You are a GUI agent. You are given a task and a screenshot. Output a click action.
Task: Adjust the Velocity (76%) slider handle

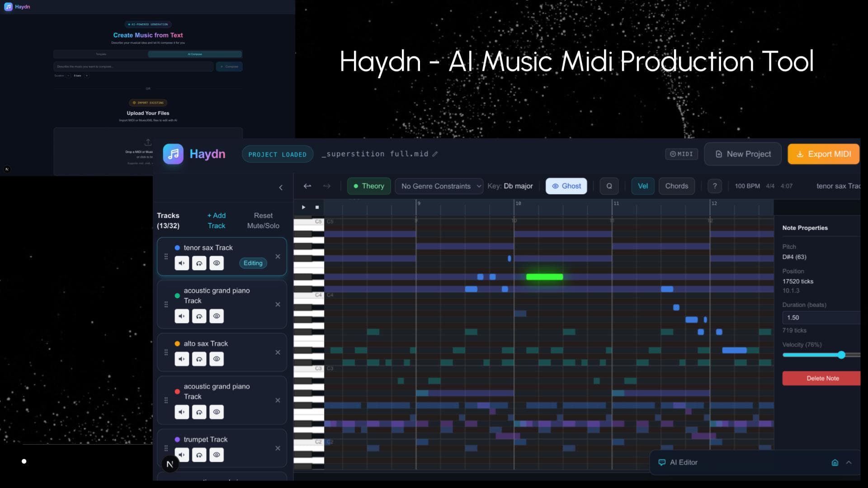pyautogui.click(x=841, y=355)
